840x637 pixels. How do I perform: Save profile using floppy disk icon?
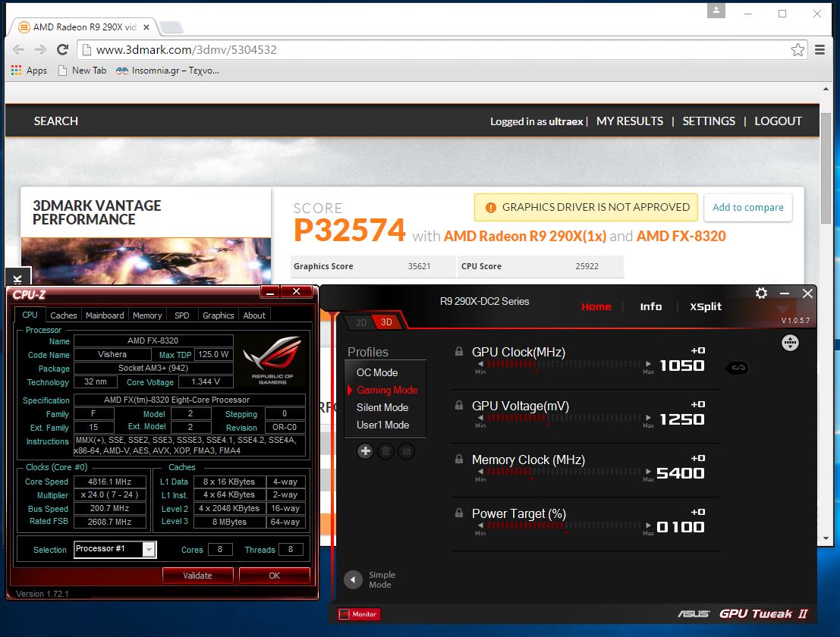406,451
